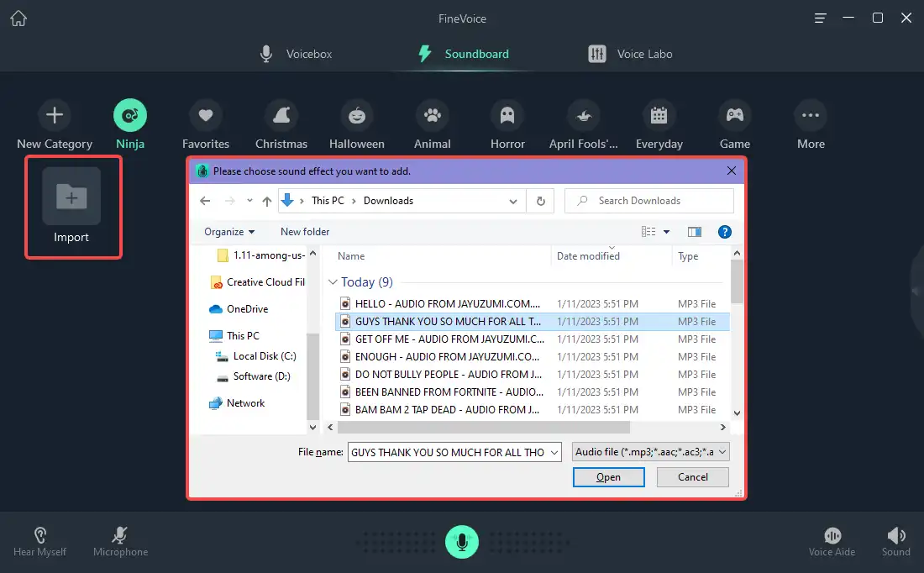Select ENOUGH - AUDIO FROM JAYUZUMI file
This screenshot has height=573, width=924.
tap(532, 356)
